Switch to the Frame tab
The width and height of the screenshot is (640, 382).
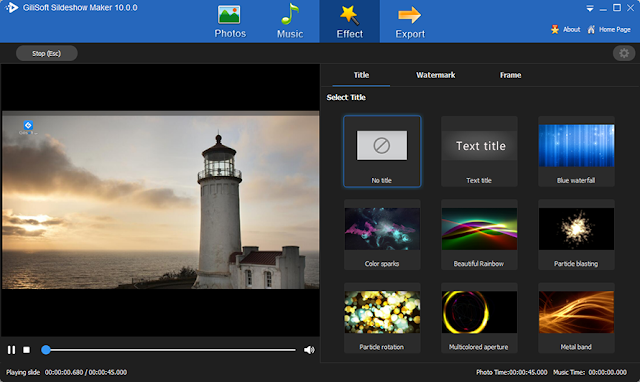[x=510, y=75]
